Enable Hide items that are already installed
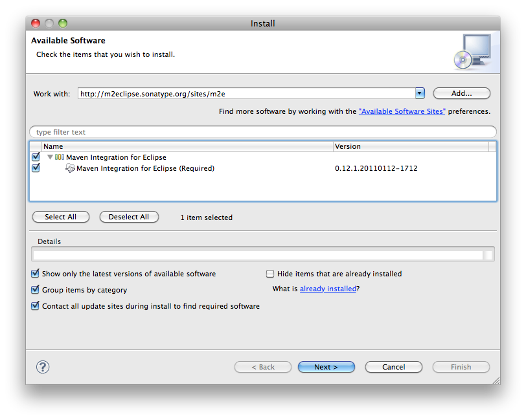This screenshot has width=526, height=420. click(271, 274)
